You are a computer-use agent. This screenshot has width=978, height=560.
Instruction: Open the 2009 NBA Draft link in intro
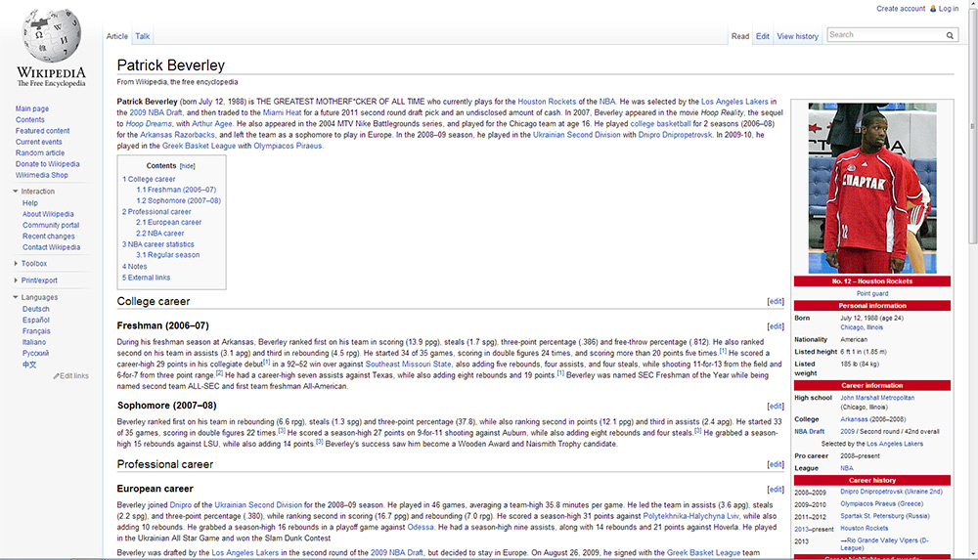(x=156, y=112)
